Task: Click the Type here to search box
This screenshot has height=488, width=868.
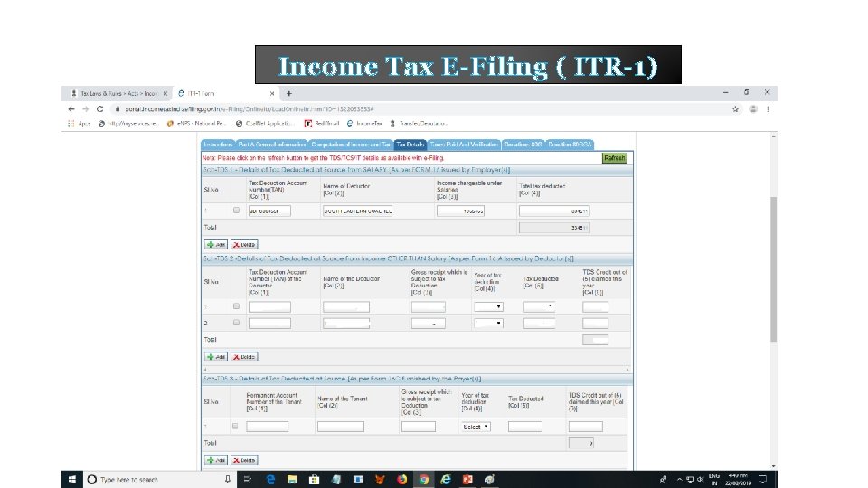Action: pos(160,479)
